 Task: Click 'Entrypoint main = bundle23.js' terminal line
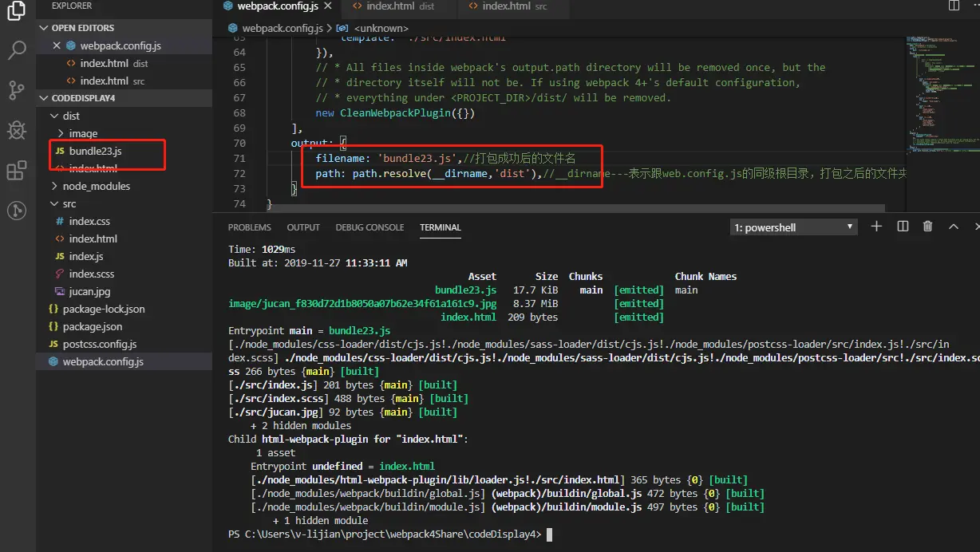(x=309, y=330)
